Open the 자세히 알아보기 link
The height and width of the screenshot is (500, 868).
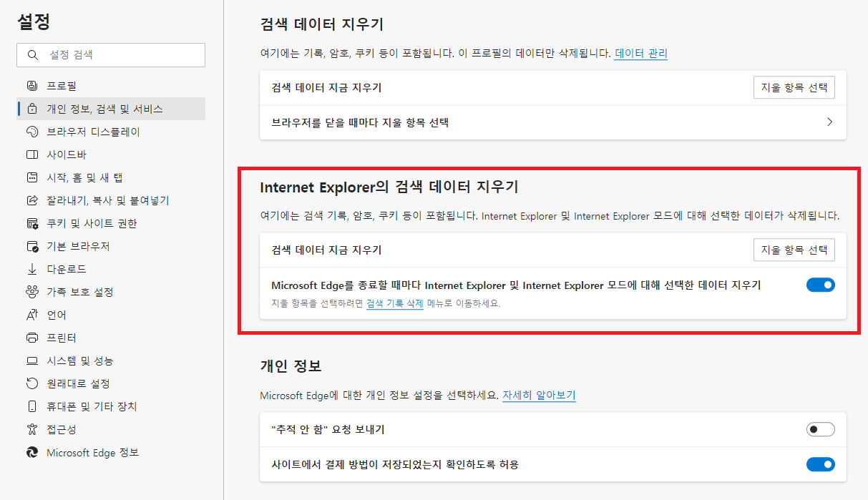coord(539,395)
